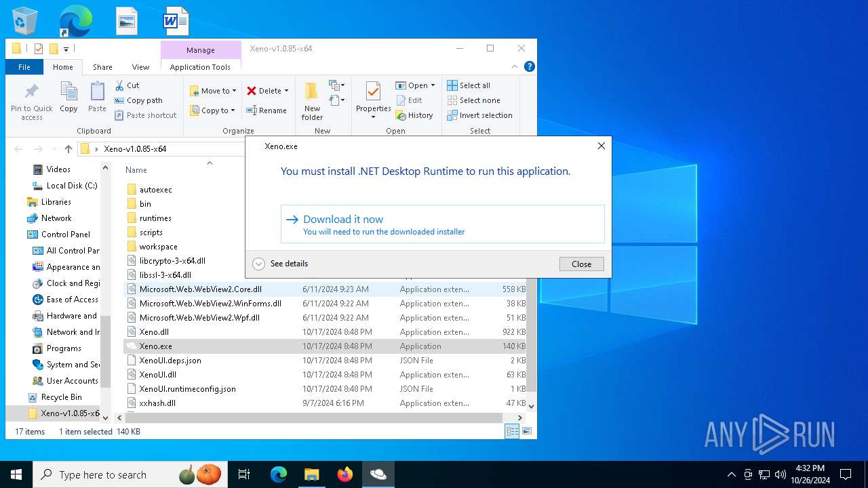Click the Rename command
Image resolution: width=868 pixels, height=488 pixels.
[266, 110]
